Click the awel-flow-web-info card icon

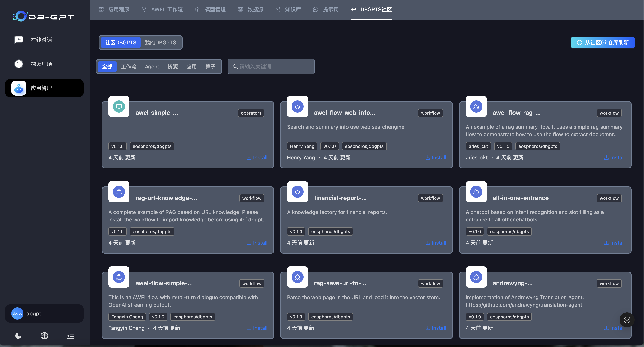[x=298, y=107]
